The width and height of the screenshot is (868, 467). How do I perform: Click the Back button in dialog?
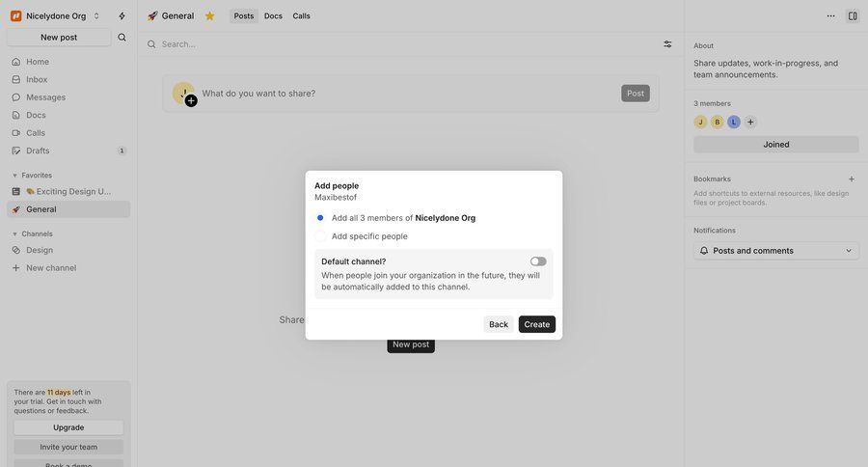[499, 324]
